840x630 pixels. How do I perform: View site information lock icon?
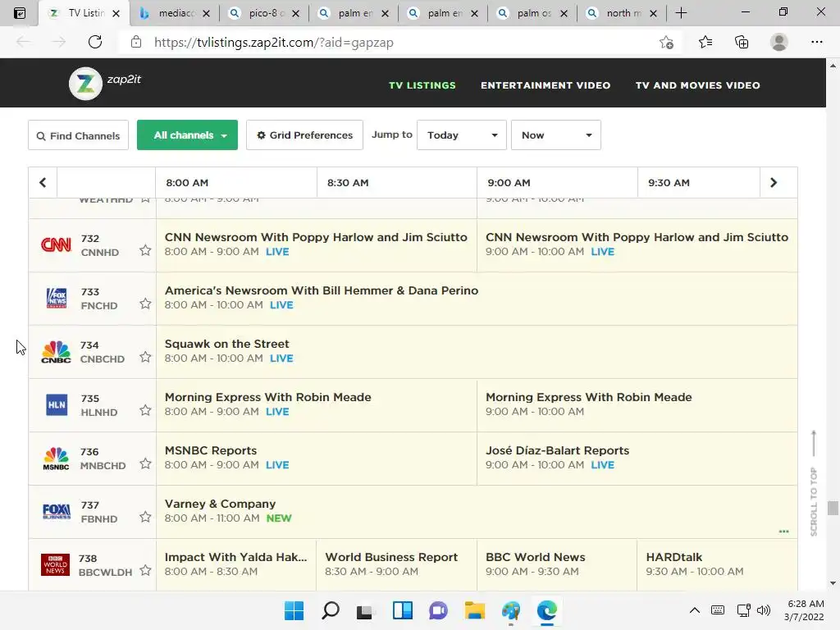(x=136, y=42)
